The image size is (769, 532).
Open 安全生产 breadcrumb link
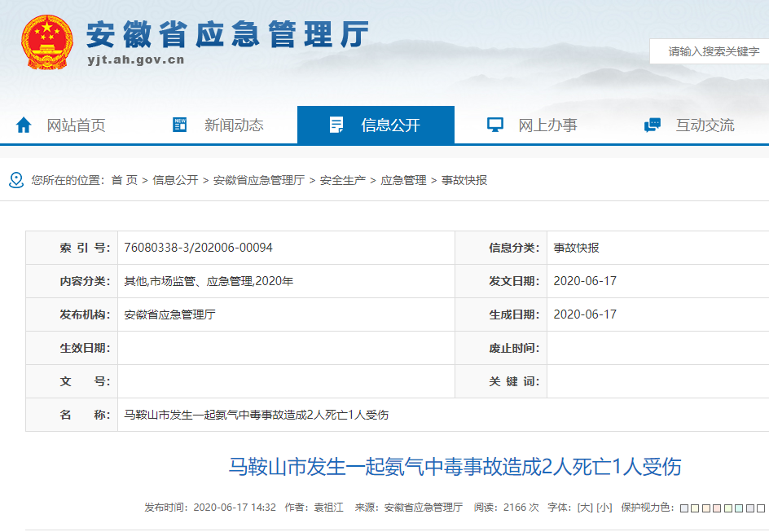(342, 180)
